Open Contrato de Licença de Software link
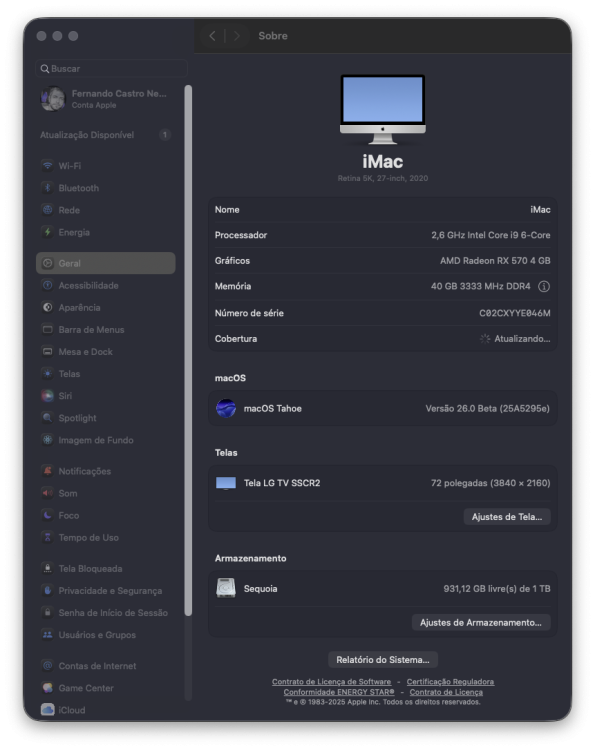 (331, 682)
